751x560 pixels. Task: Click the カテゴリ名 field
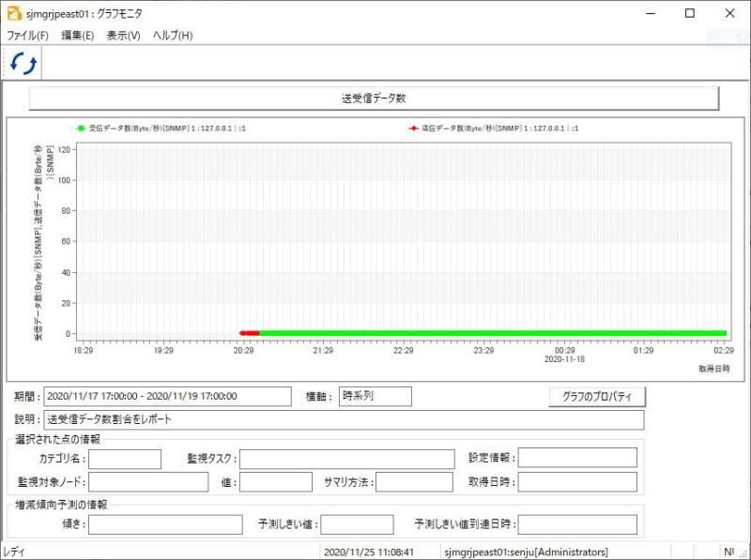(125, 459)
